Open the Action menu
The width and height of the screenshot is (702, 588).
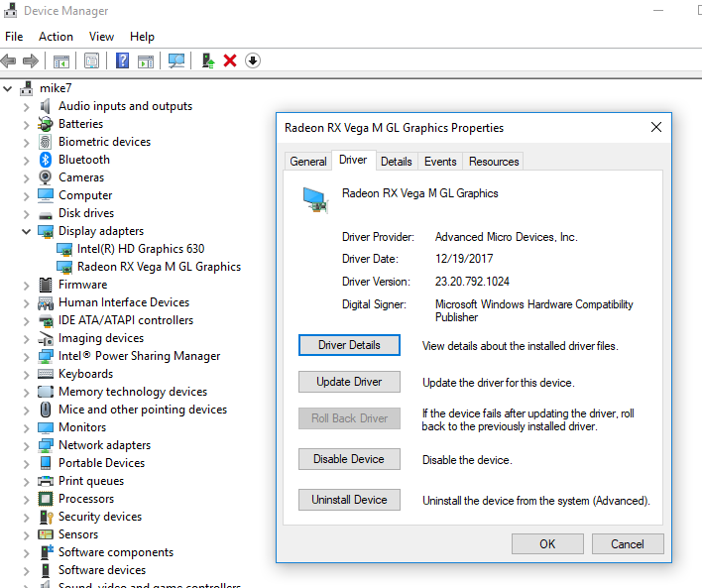56,37
